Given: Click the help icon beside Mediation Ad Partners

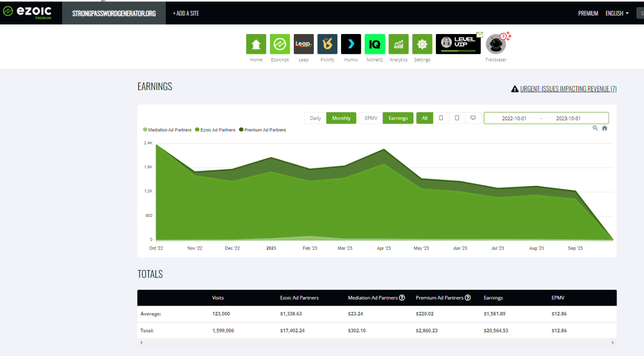Looking at the screenshot, I should [402, 298].
